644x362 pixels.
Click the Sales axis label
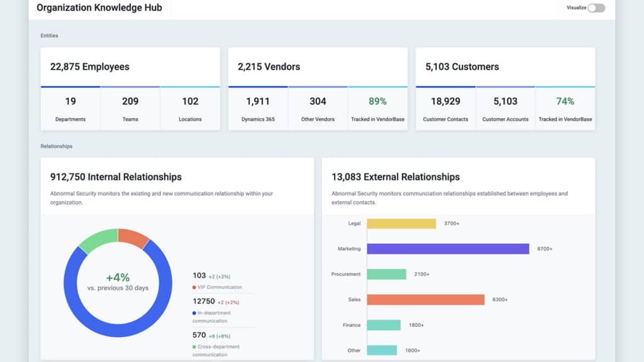[354, 300]
